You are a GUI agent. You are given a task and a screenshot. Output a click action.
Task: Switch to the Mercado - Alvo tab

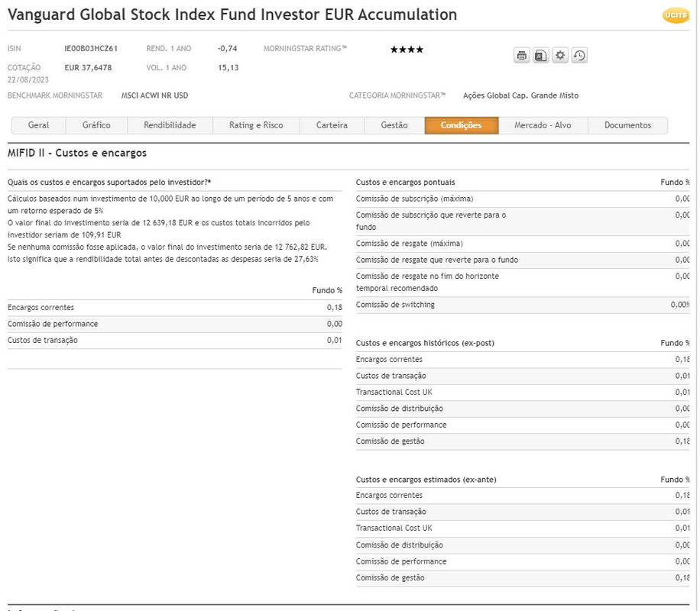point(543,125)
